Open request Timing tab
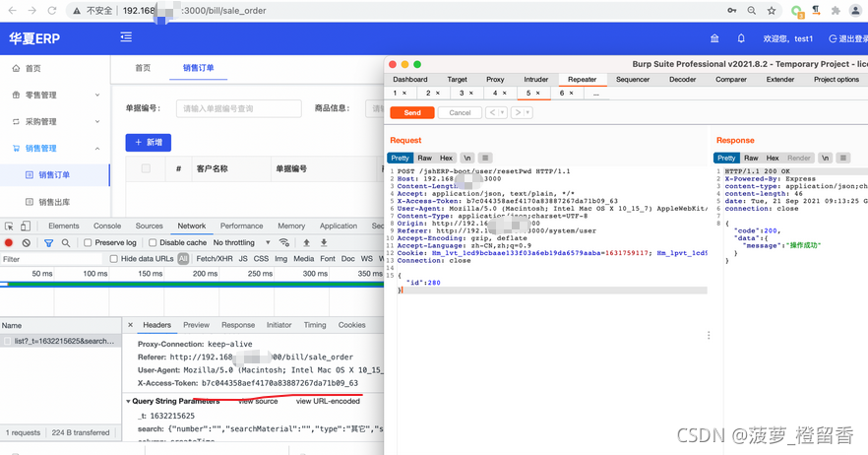The height and width of the screenshot is (455, 868). [x=315, y=325]
